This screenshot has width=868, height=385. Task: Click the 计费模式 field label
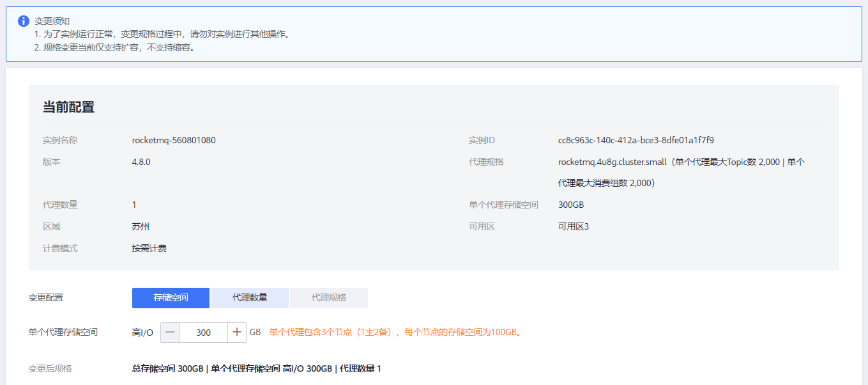click(60, 248)
